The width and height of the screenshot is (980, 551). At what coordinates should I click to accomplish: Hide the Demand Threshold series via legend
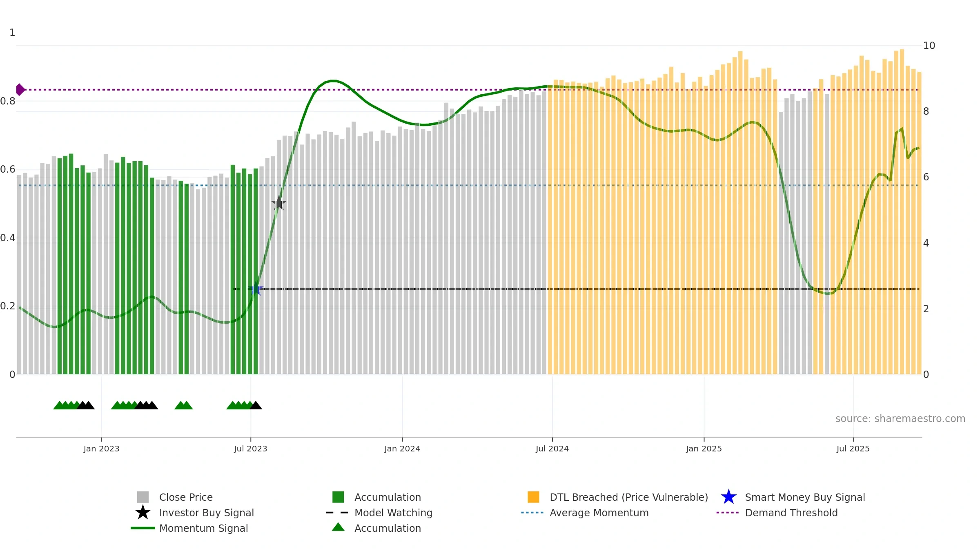tap(791, 513)
